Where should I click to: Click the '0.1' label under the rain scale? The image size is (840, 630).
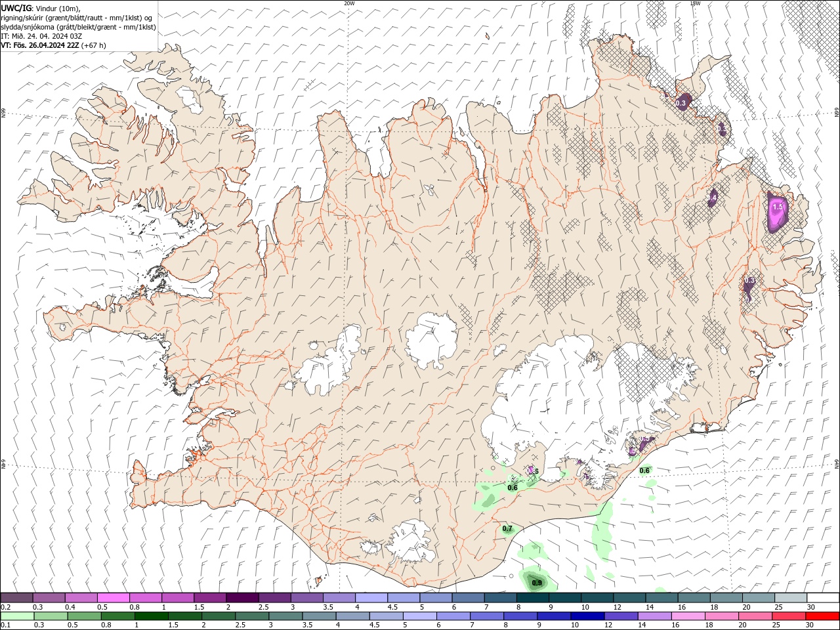(x=5, y=625)
